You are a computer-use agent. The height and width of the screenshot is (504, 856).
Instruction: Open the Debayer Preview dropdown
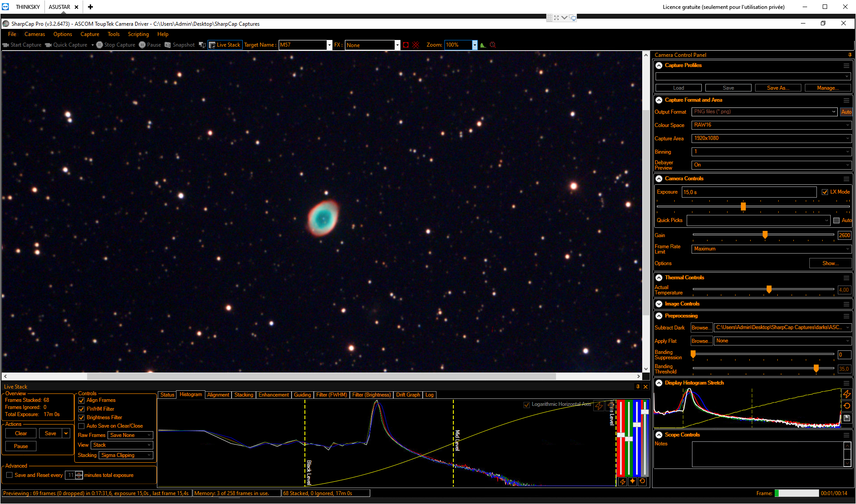click(772, 165)
